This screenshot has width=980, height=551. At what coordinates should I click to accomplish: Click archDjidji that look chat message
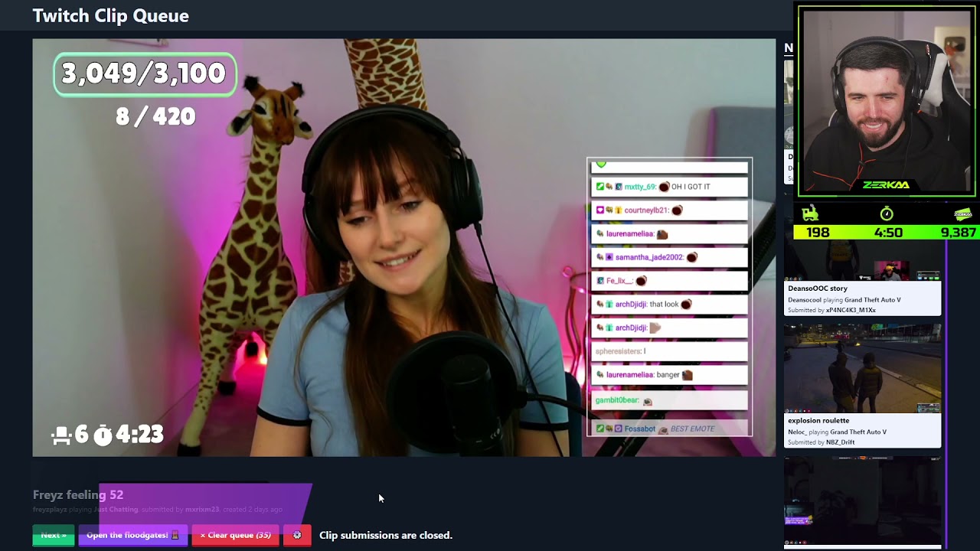(x=669, y=304)
